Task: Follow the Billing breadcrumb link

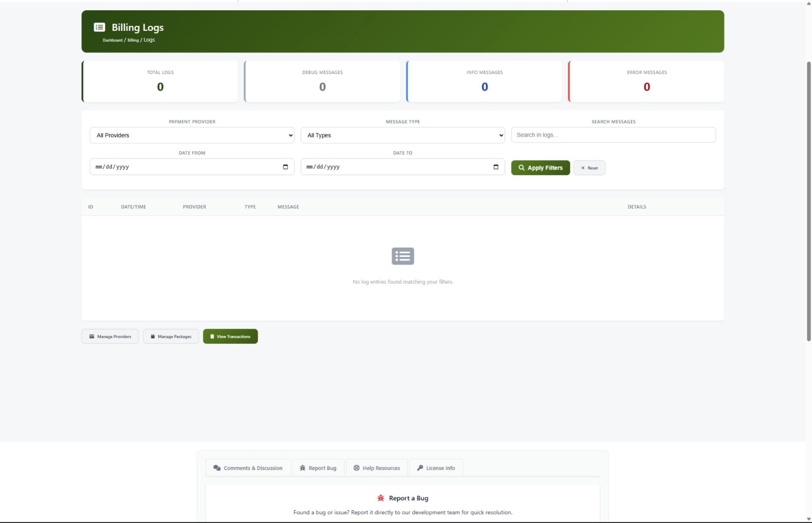Action: coord(133,40)
